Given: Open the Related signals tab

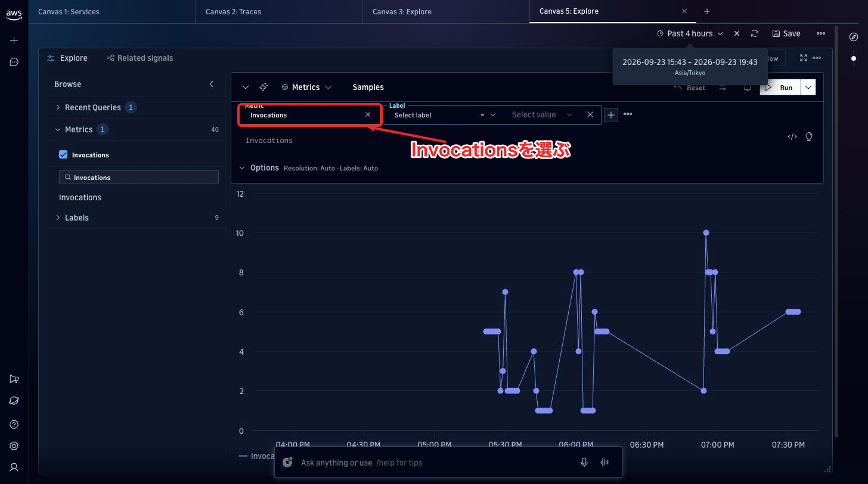Looking at the screenshot, I should click(x=139, y=58).
